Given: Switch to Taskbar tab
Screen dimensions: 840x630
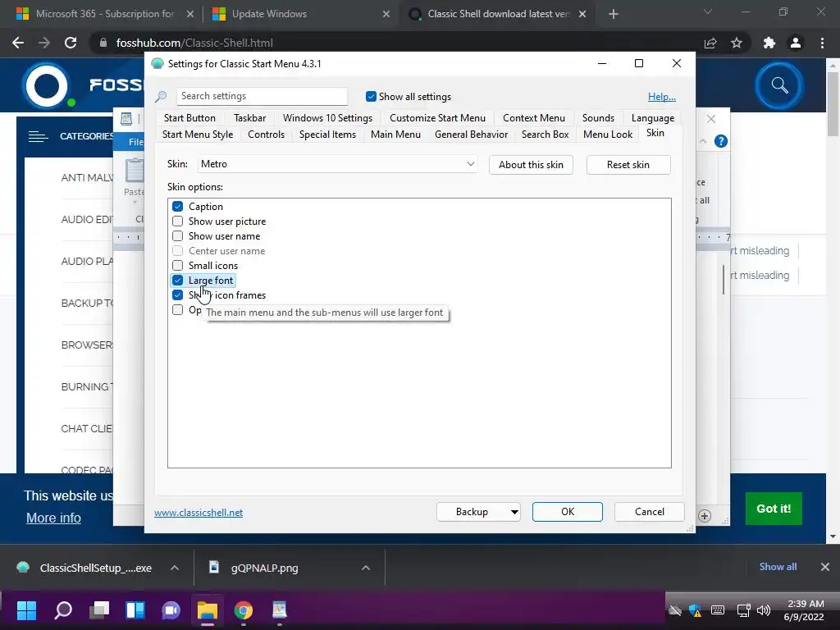Looking at the screenshot, I should 249,118.
